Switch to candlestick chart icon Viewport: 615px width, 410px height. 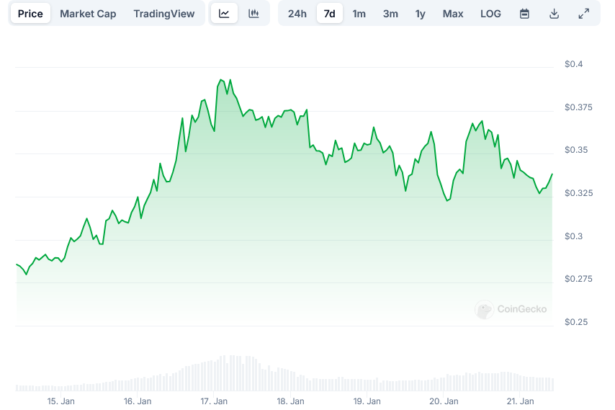click(254, 14)
